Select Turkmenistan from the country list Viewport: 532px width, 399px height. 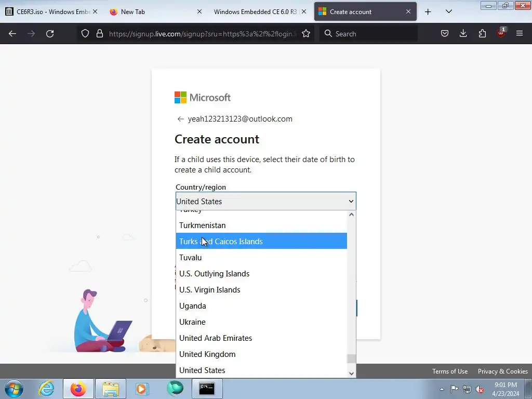tap(261, 225)
